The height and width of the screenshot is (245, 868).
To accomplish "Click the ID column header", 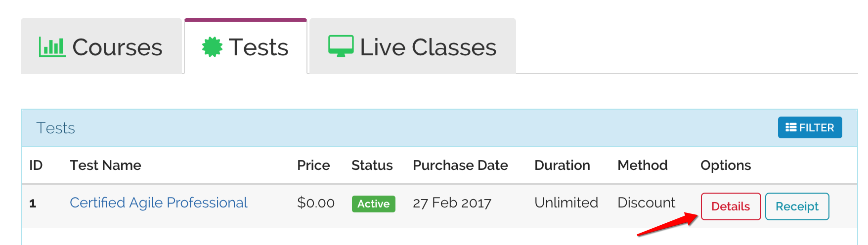I will (x=36, y=165).
